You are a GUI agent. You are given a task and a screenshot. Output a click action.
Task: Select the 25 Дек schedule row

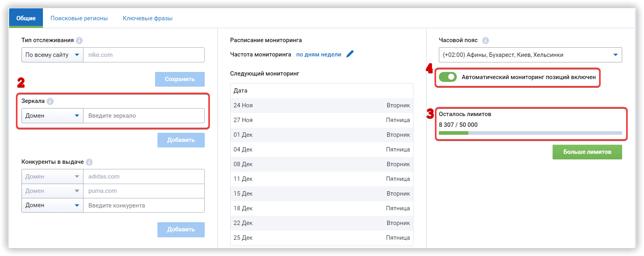click(322, 238)
